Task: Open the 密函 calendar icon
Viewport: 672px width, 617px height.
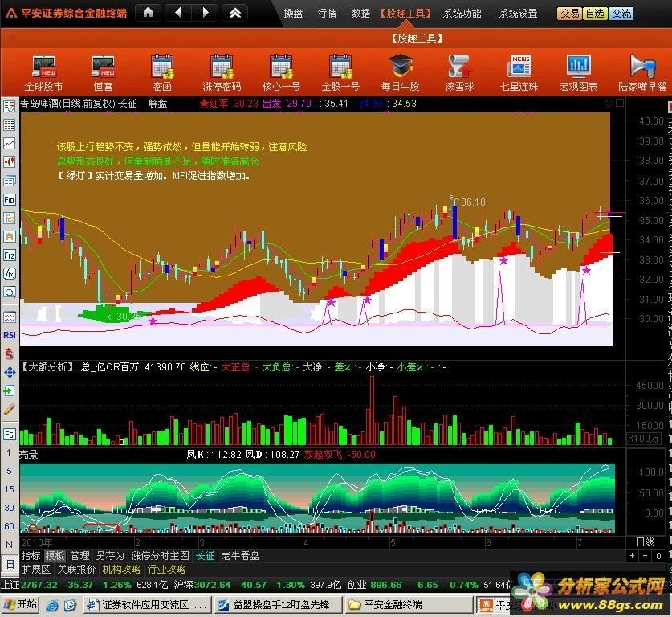Action: coord(162,73)
